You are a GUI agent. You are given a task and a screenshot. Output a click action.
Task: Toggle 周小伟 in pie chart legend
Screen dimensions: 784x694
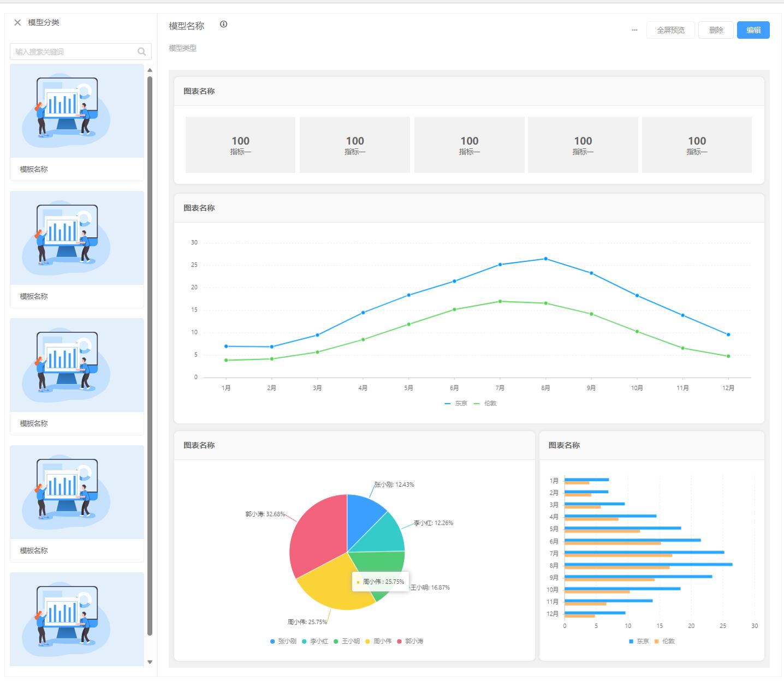coord(378,641)
